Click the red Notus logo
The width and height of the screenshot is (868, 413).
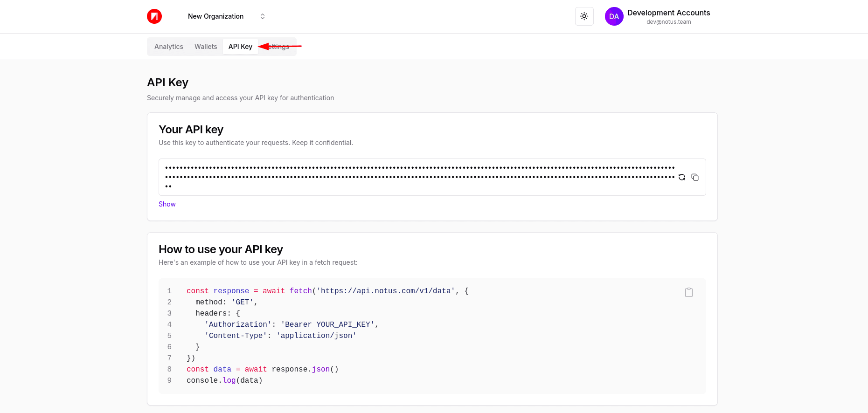tap(154, 16)
